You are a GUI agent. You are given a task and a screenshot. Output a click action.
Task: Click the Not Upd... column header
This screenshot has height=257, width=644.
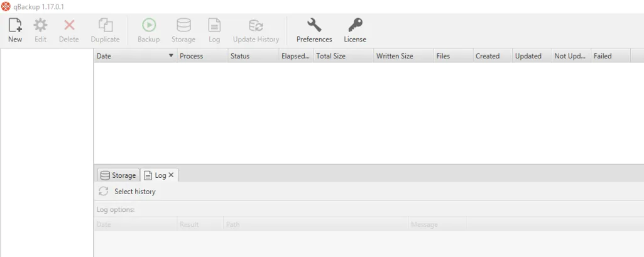(571, 56)
